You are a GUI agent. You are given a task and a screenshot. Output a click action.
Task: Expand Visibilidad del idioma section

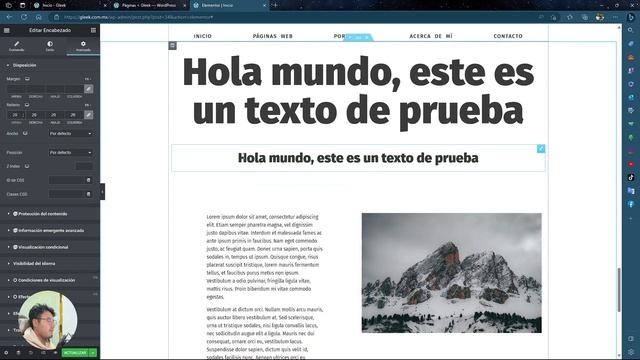[50, 264]
